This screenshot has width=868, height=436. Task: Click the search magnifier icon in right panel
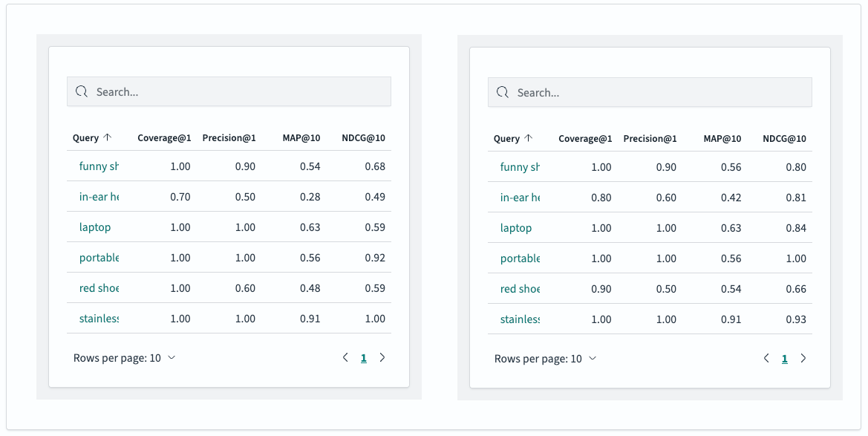pyautogui.click(x=502, y=92)
